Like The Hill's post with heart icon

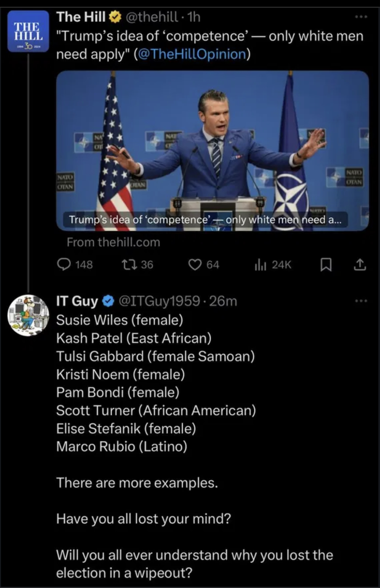(195, 265)
